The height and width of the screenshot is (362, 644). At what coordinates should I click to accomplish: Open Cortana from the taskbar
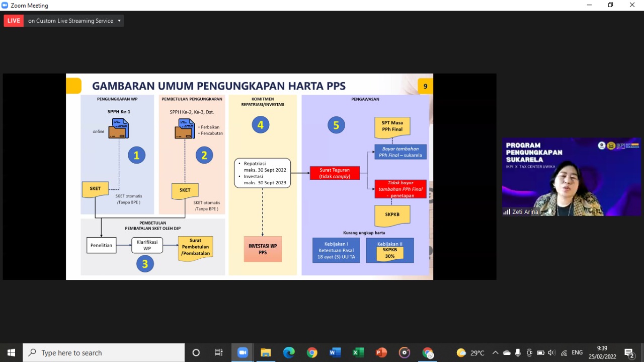point(196,353)
